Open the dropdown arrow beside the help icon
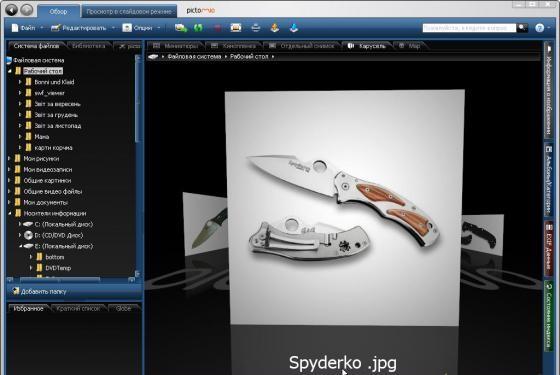 (549, 28)
